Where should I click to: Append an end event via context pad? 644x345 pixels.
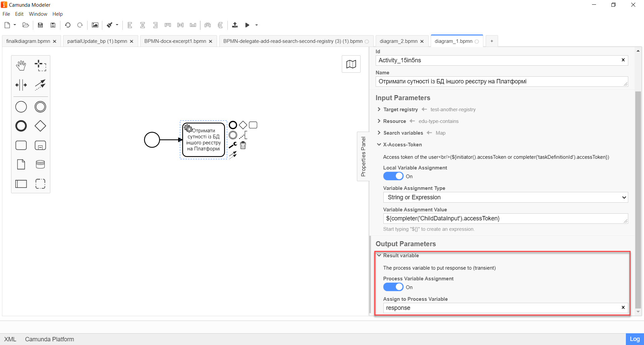(233, 125)
